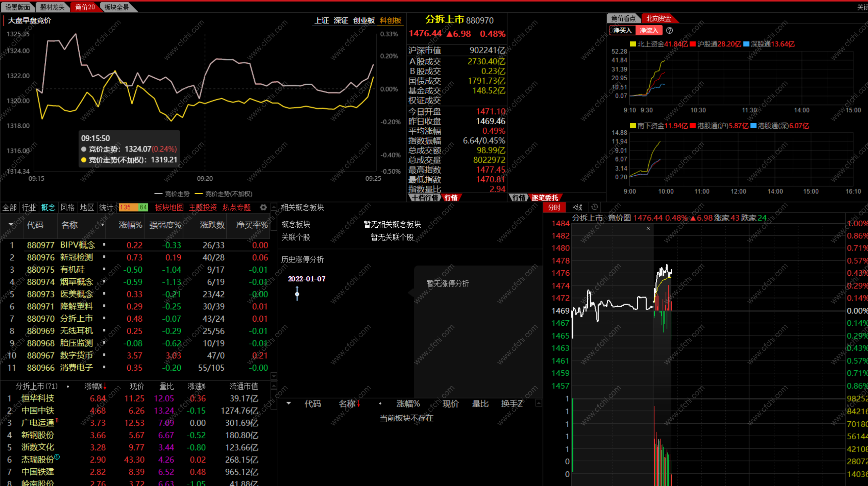
Task: Click the 135/64 up-down count bar
Action: click(x=133, y=207)
